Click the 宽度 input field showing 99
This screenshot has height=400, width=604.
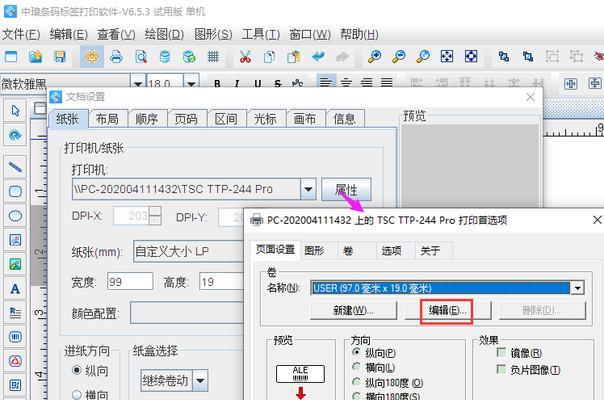tap(130, 282)
